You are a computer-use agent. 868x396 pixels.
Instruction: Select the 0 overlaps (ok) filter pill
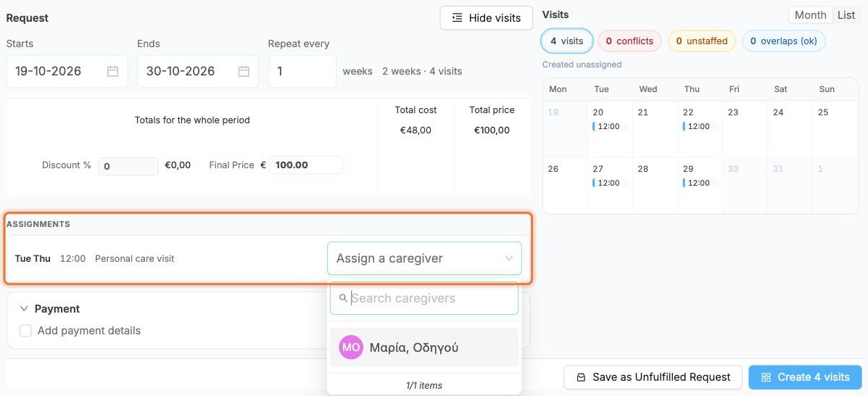point(783,41)
